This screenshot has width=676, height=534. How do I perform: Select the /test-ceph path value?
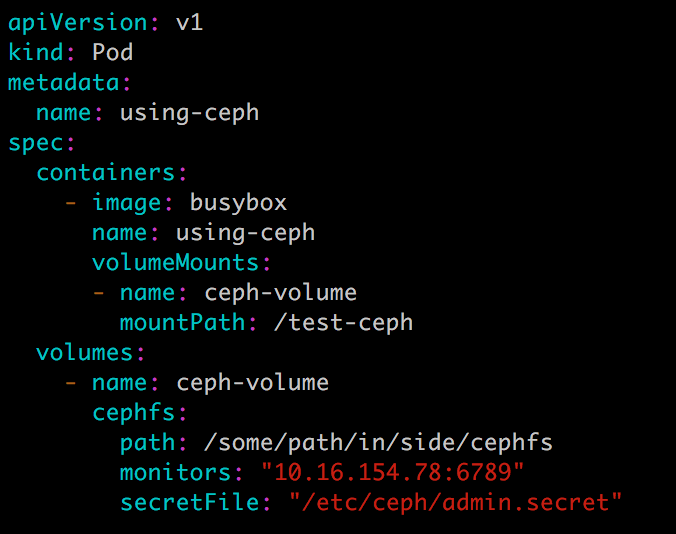[x=343, y=324]
